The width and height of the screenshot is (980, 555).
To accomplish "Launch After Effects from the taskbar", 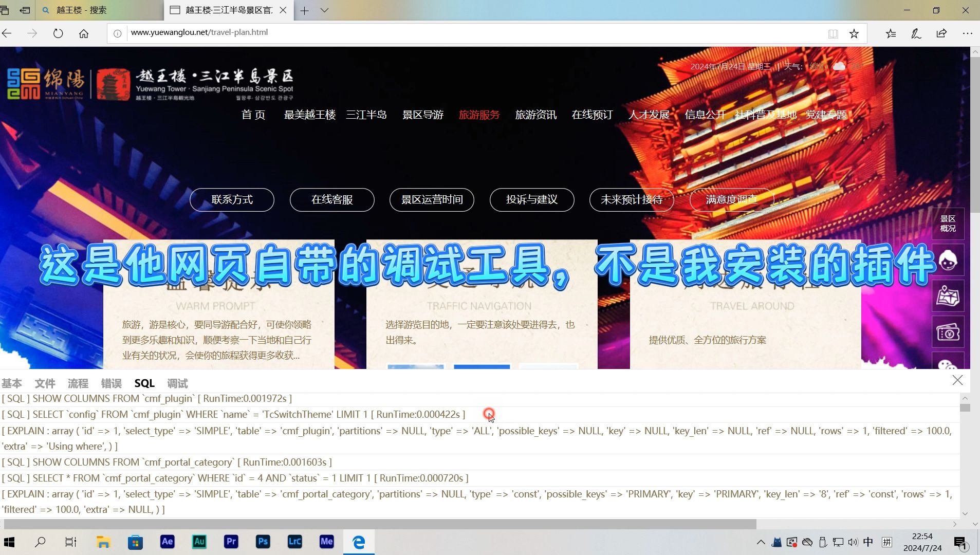I will (168, 542).
